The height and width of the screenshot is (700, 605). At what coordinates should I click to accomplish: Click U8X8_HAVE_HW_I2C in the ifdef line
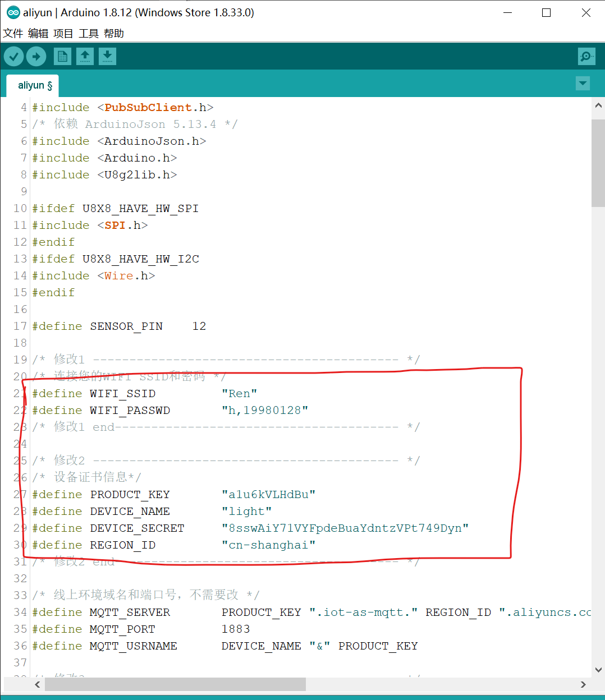coord(141,259)
